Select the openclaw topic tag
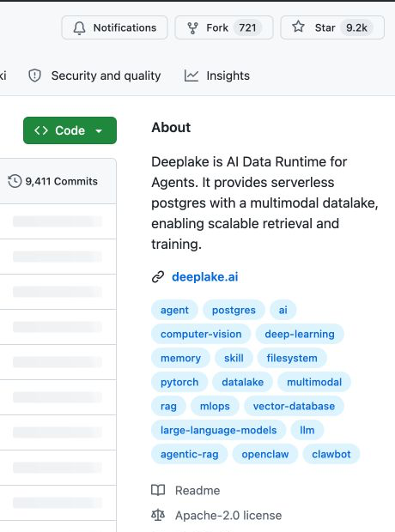395x532 pixels. 265,455
